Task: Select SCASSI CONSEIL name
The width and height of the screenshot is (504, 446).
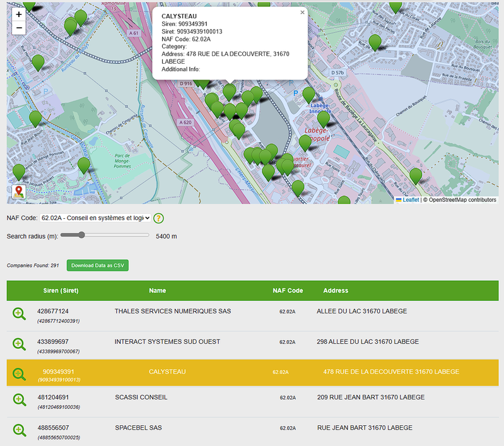Action: point(141,397)
